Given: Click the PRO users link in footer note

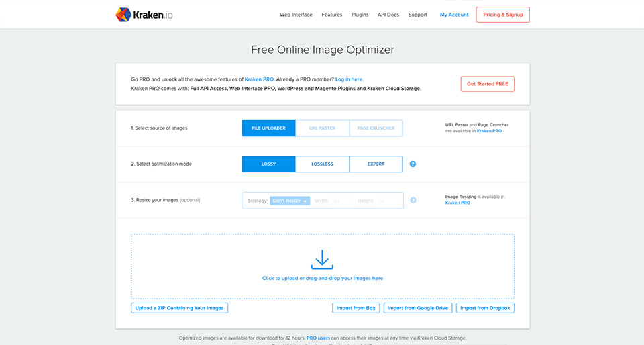Looking at the screenshot, I should point(318,338).
